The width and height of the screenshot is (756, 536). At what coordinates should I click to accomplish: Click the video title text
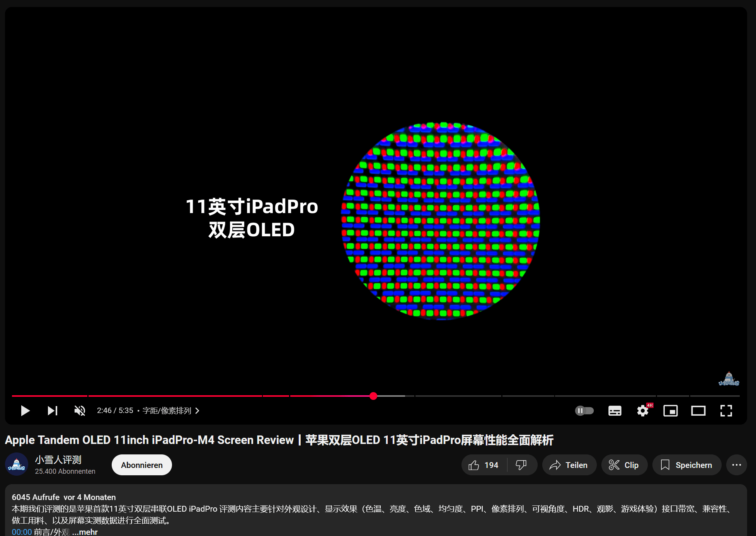click(279, 440)
